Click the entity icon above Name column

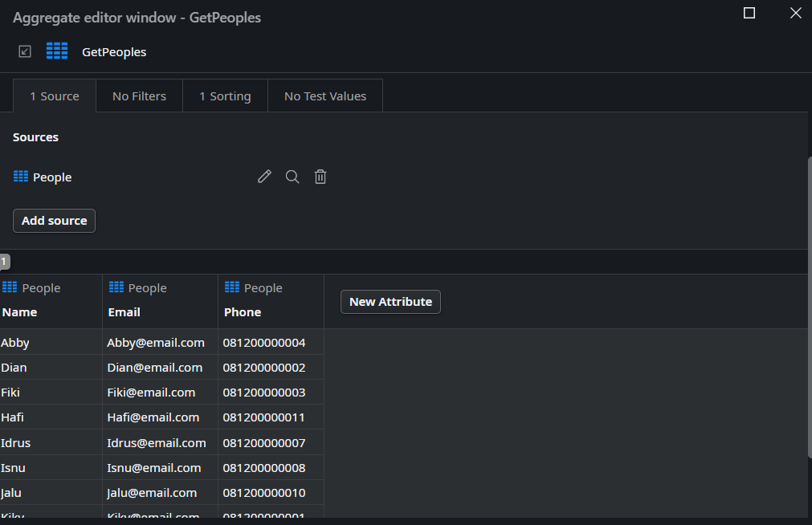tap(10, 287)
